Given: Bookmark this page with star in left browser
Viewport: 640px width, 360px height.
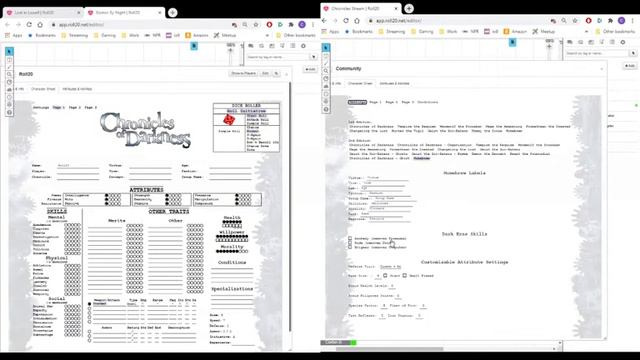Looking at the screenshot, I should pyautogui.click(x=256, y=24).
